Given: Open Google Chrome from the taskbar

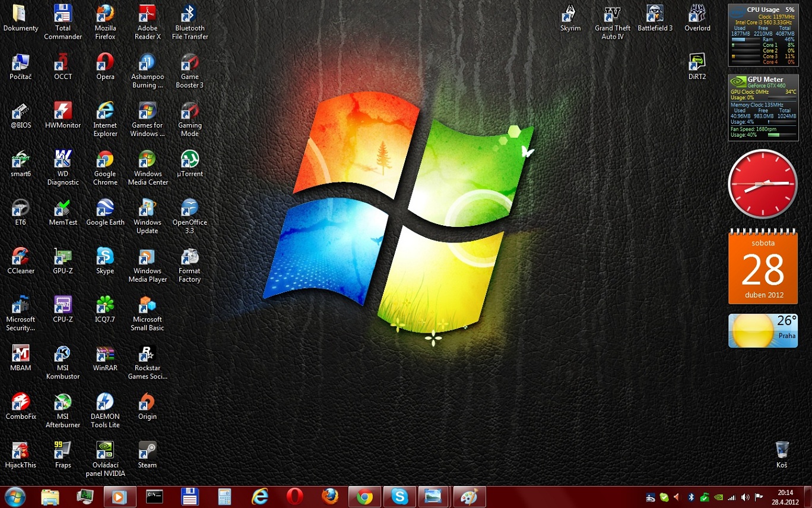Looking at the screenshot, I should [x=364, y=497].
